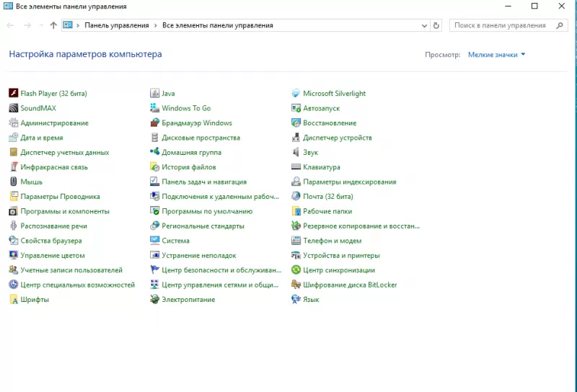Open the Язык language icon
The image size is (577, 392).
point(296,299)
